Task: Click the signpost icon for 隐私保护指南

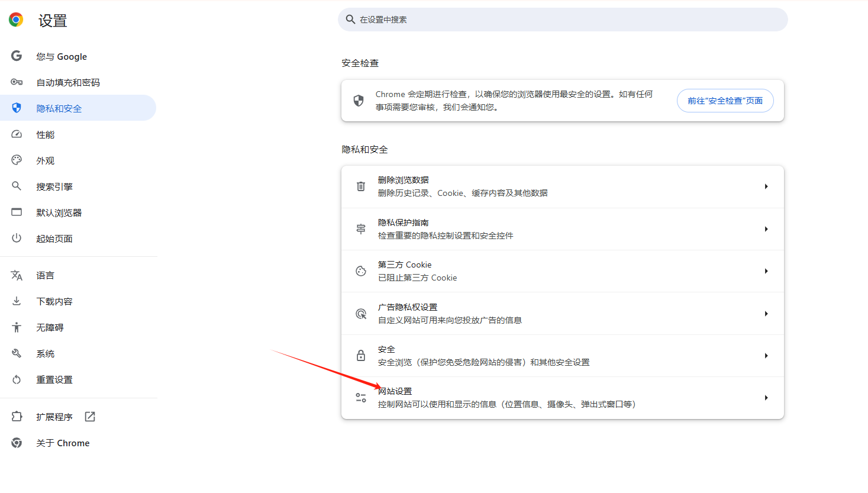Action: point(361,229)
